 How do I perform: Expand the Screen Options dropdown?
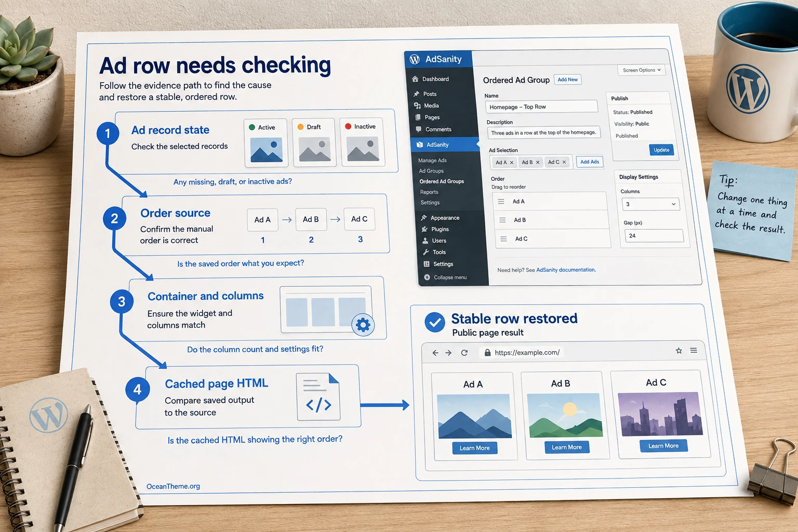tap(642, 70)
